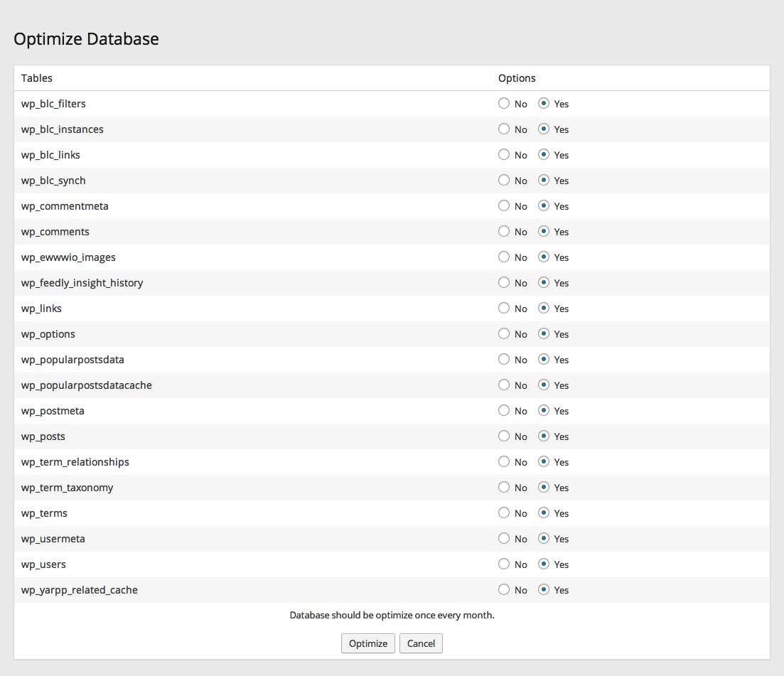784x676 pixels.
Task: Select No for wp_blc_filters table
Action: [x=504, y=103]
